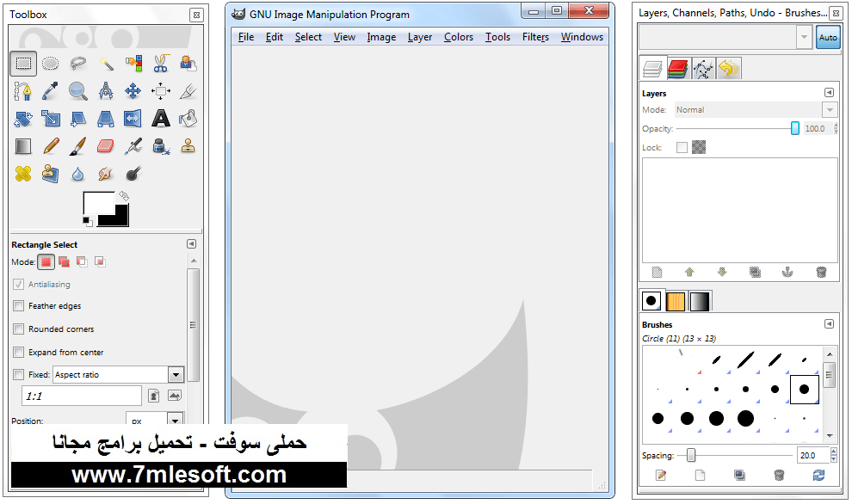
Task: Open the Layers panel configuration menu arrow
Action: 829,93
